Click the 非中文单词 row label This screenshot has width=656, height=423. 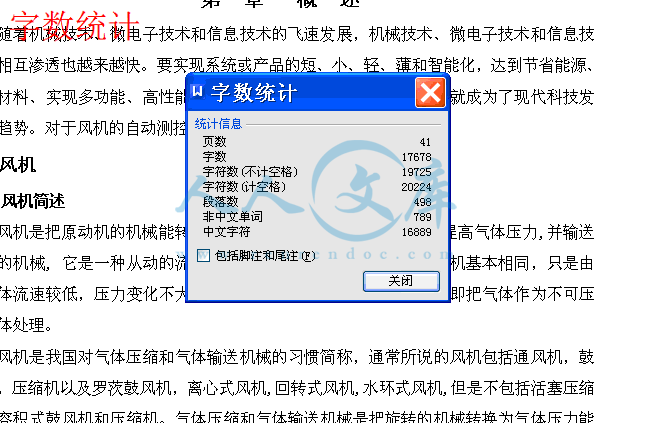point(232,217)
